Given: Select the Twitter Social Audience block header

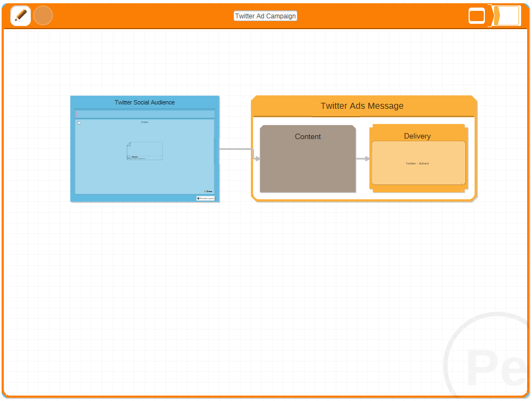Looking at the screenshot, I should (x=145, y=102).
